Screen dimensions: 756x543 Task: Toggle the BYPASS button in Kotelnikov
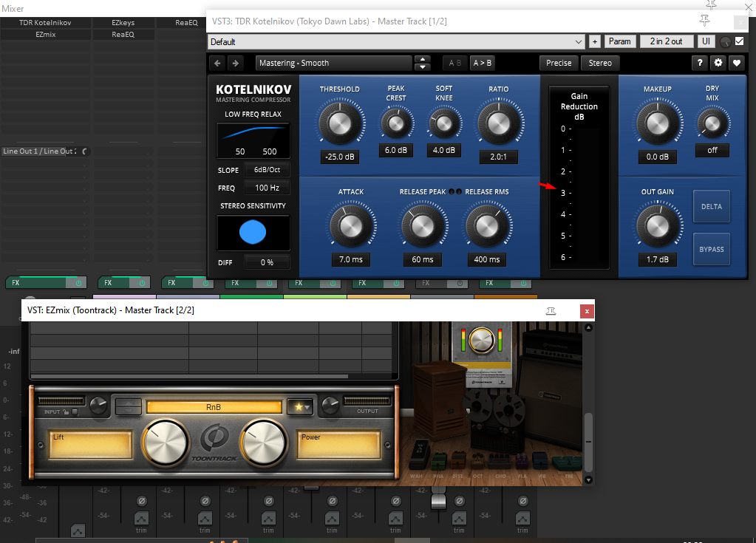711,249
